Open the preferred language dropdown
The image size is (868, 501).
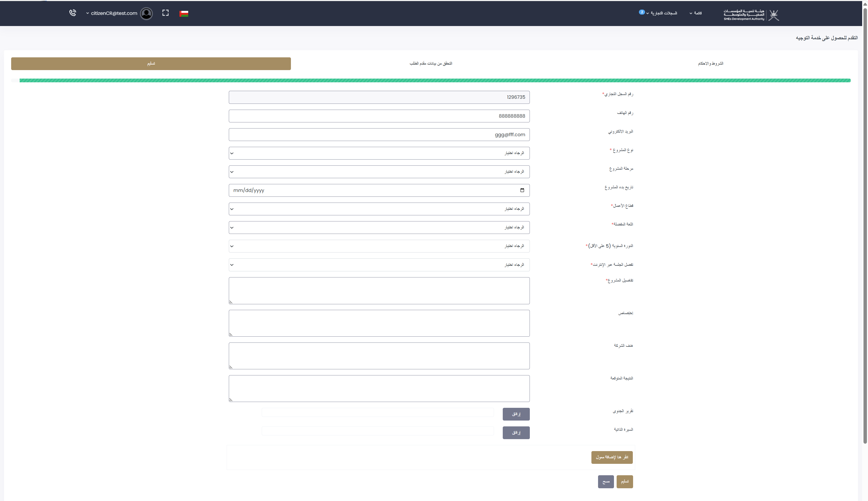[x=379, y=228]
